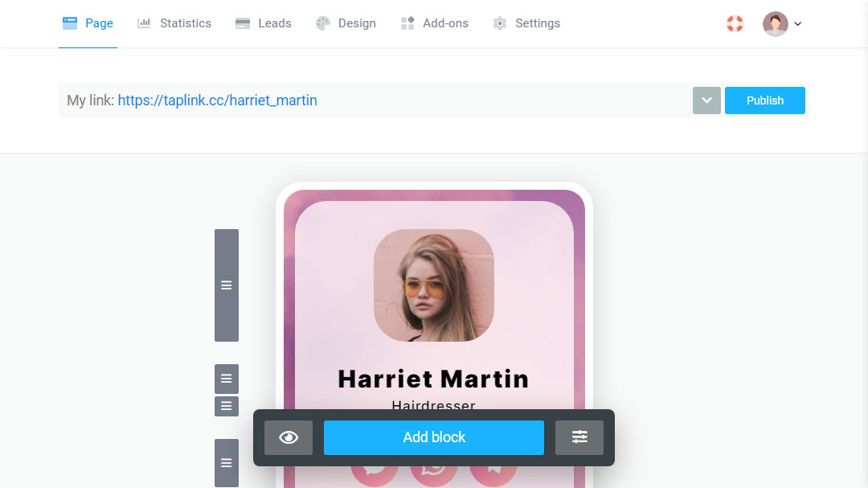Click the handle beside the Harriet Martin name
Viewport: 868px width, 488px height.
(227, 379)
